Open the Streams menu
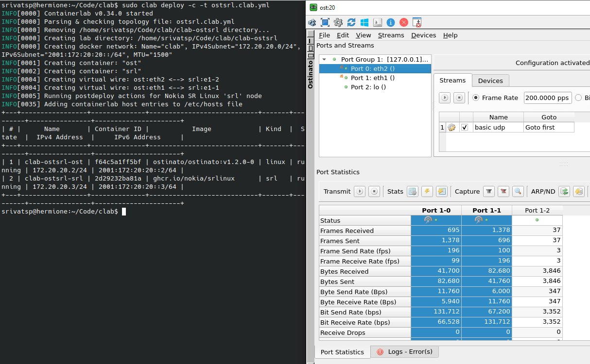Viewport: 590px width, 364px height. pos(391,35)
